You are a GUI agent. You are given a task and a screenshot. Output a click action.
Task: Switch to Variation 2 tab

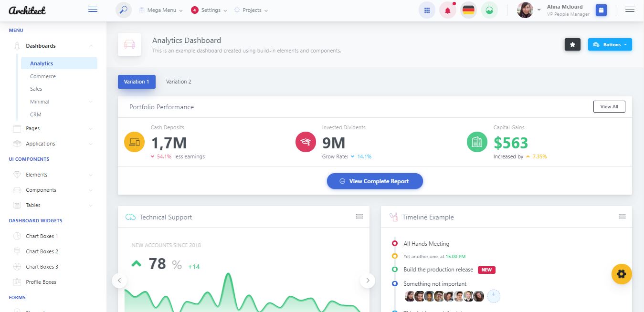click(179, 82)
